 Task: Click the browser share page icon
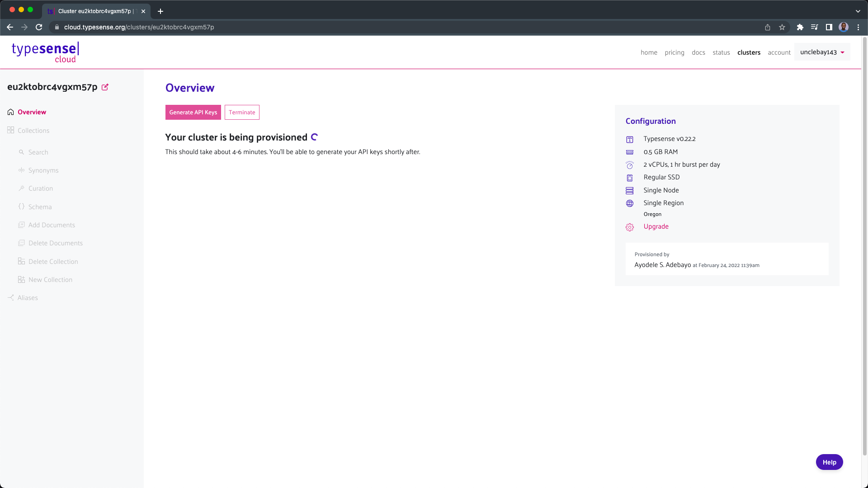coord(768,27)
